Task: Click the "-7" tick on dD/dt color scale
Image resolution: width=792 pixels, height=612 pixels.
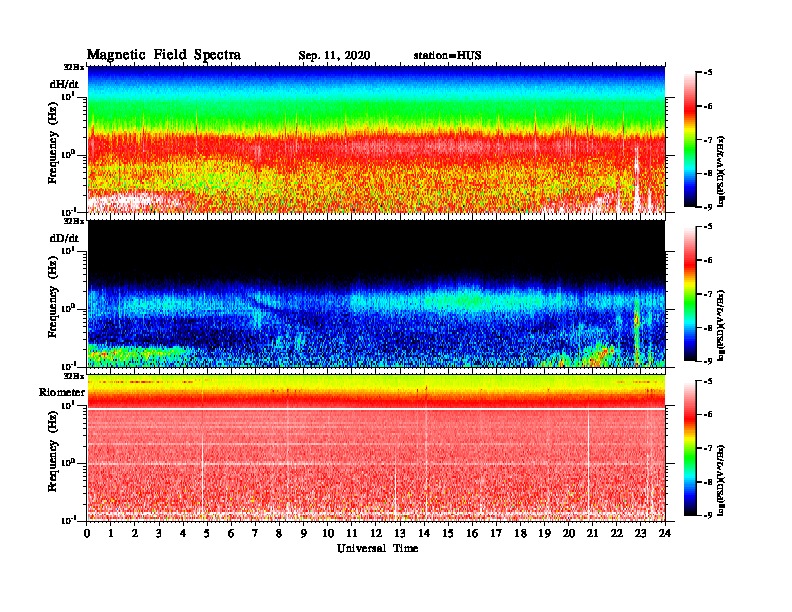Action: point(707,294)
